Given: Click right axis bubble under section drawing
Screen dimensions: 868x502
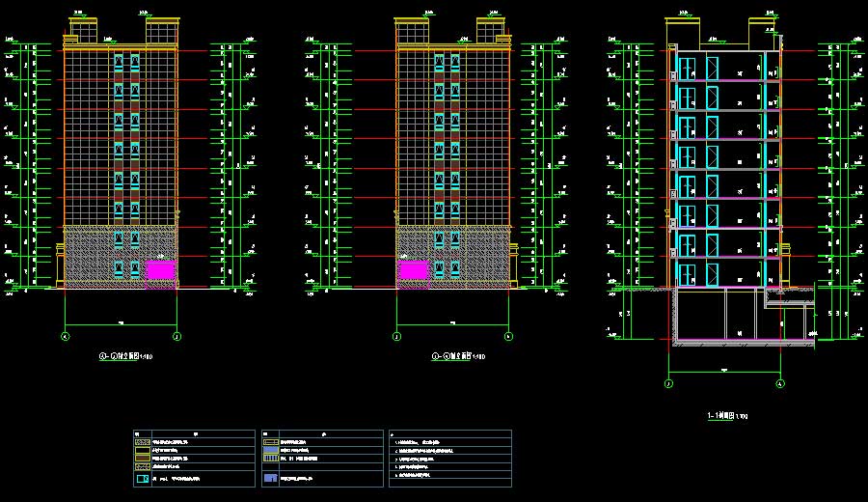Looking at the screenshot, I should (x=780, y=383).
